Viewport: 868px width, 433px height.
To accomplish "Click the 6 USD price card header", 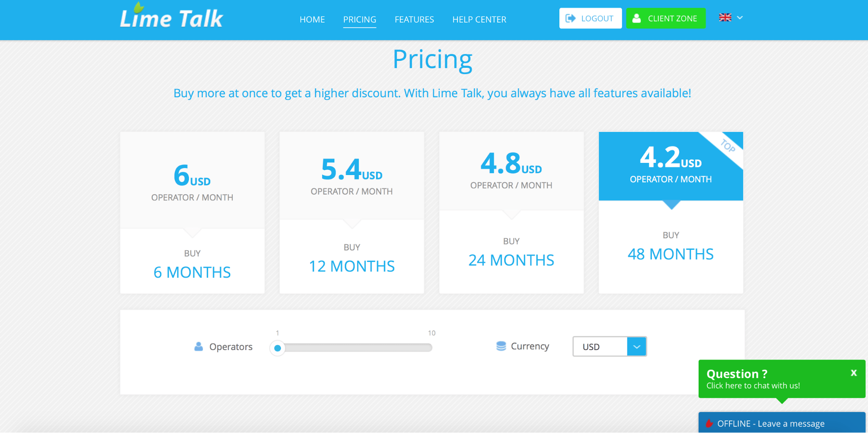I will tap(192, 180).
